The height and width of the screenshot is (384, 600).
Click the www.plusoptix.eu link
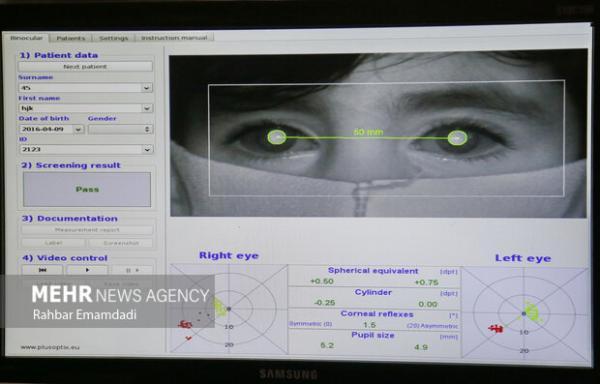pyautogui.click(x=50, y=347)
